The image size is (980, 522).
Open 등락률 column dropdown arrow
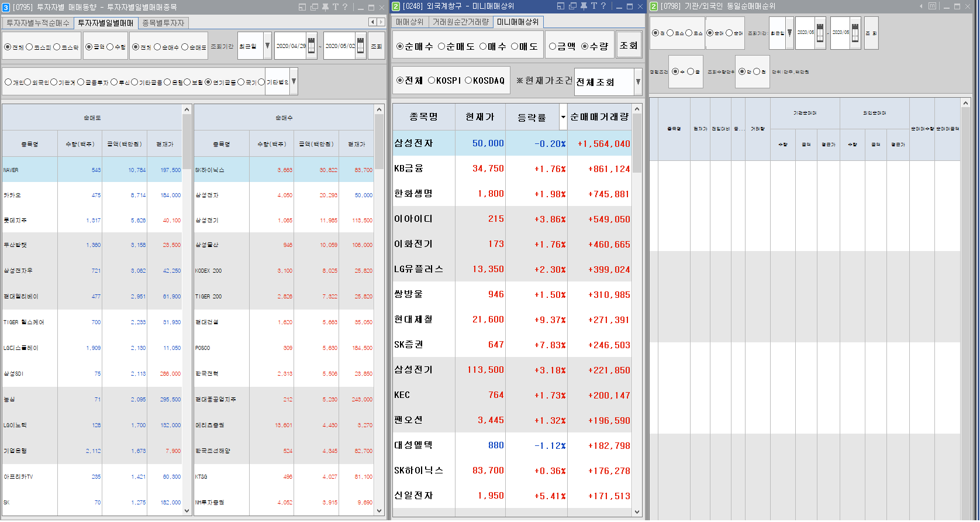(x=563, y=117)
